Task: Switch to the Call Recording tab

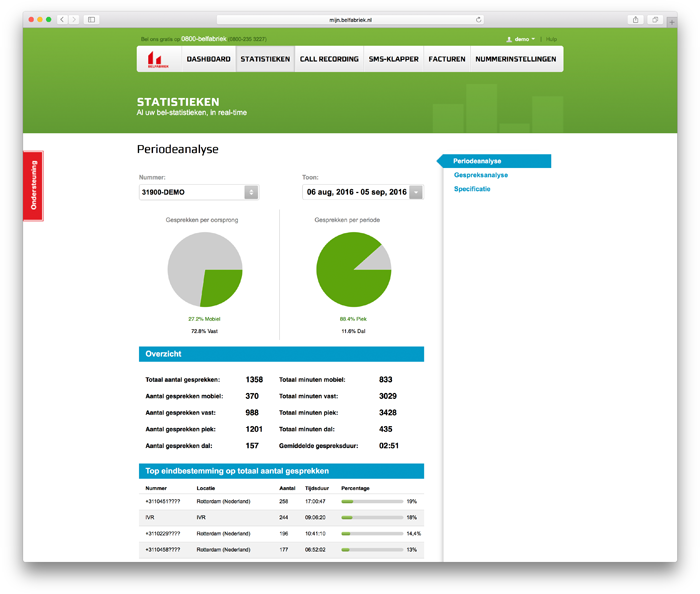Action: 329,59
